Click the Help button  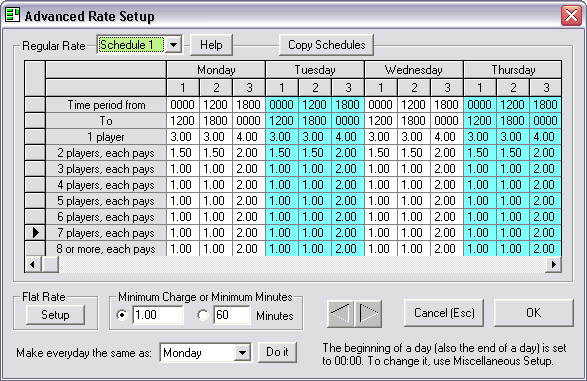point(211,45)
